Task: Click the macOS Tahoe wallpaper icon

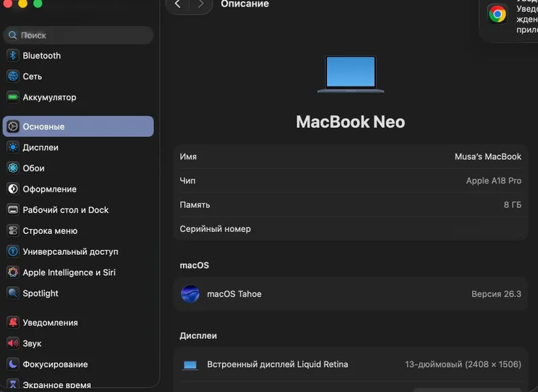Action: pyautogui.click(x=190, y=294)
